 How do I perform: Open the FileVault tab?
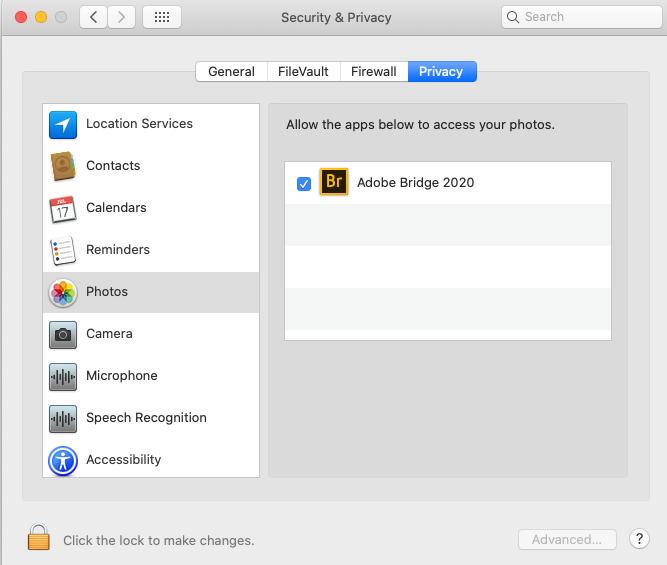click(303, 71)
